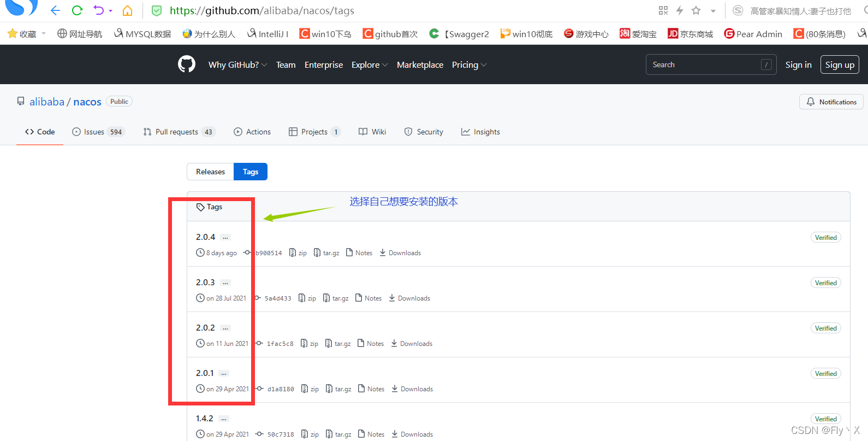Open the Issues tab
Screen dimensions: 868x441
pyautogui.click(x=99, y=132)
